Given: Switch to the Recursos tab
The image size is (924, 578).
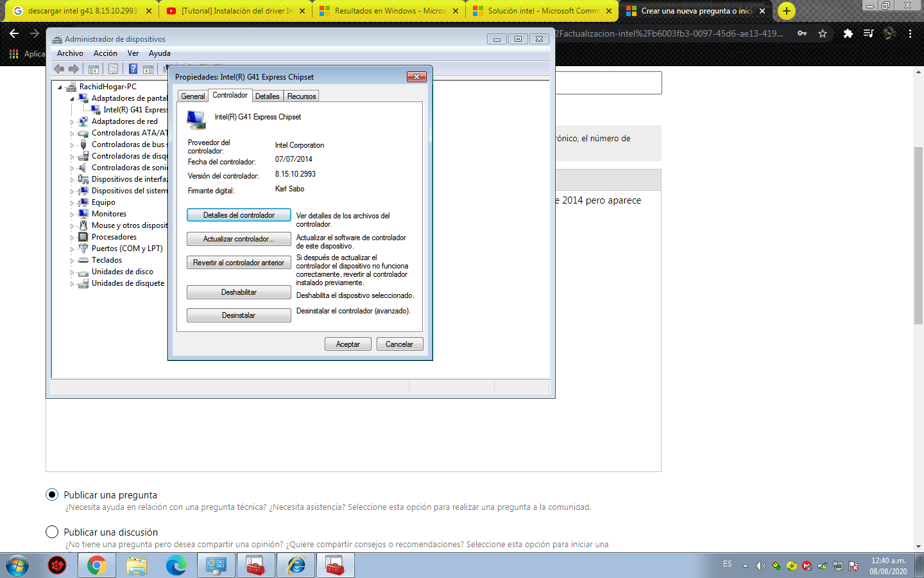Looking at the screenshot, I should click(302, 96).
